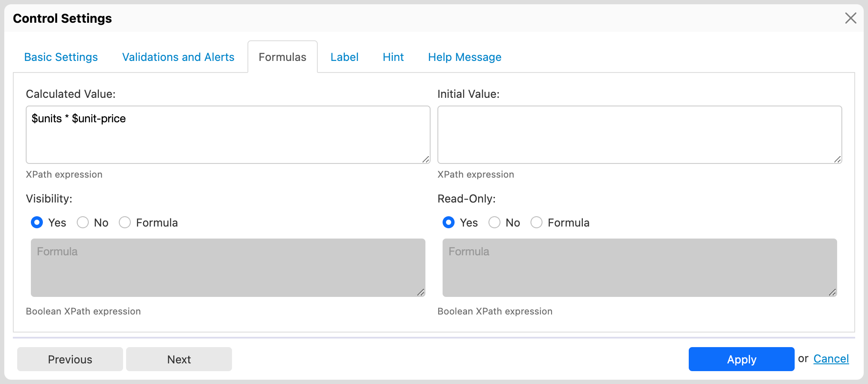Viewport: 868px width, 384px height.
Task: Click the Cancel link
Action: (831, 359)
